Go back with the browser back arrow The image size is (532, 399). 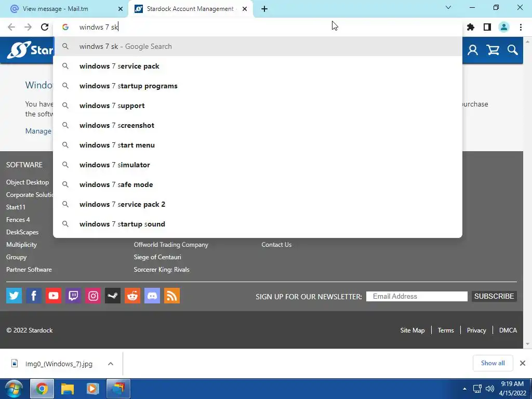[x=11, y=27]
